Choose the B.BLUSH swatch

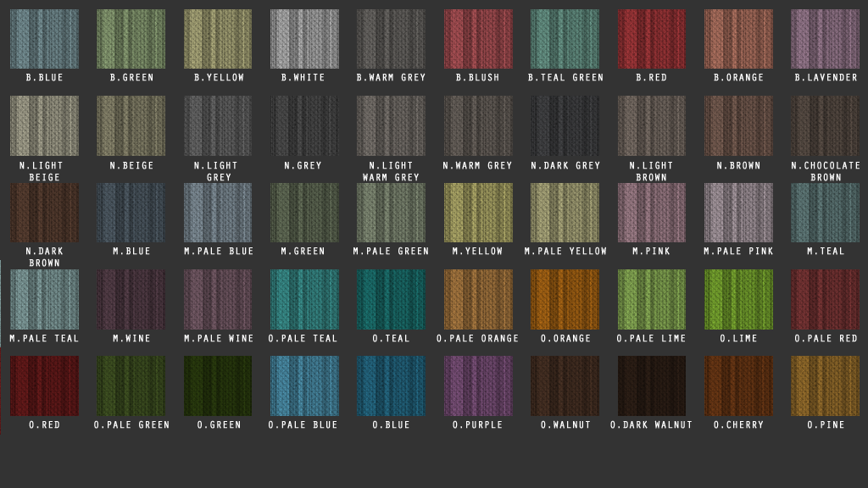coord(478,39)
